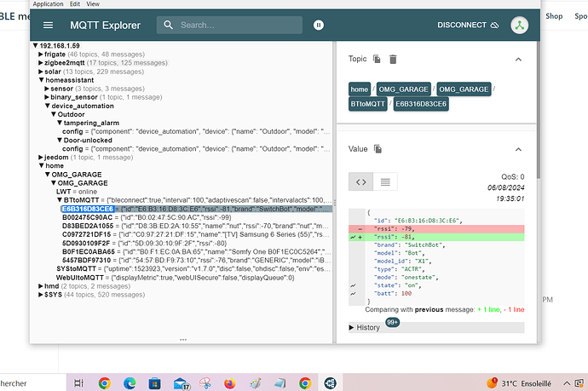Select the LWT = online entry
This screenshot has width=588, height=391.
click(77, 192)
